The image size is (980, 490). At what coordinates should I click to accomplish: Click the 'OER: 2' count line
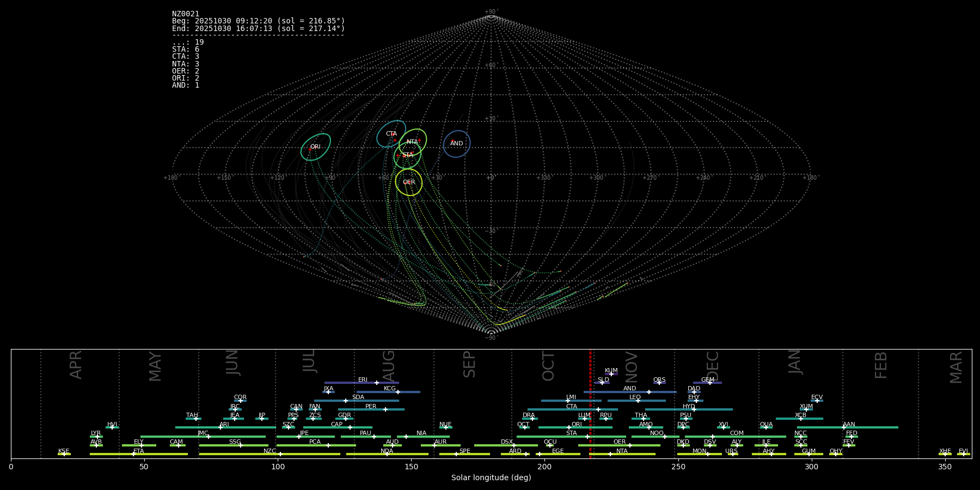(x=186, y=71)
